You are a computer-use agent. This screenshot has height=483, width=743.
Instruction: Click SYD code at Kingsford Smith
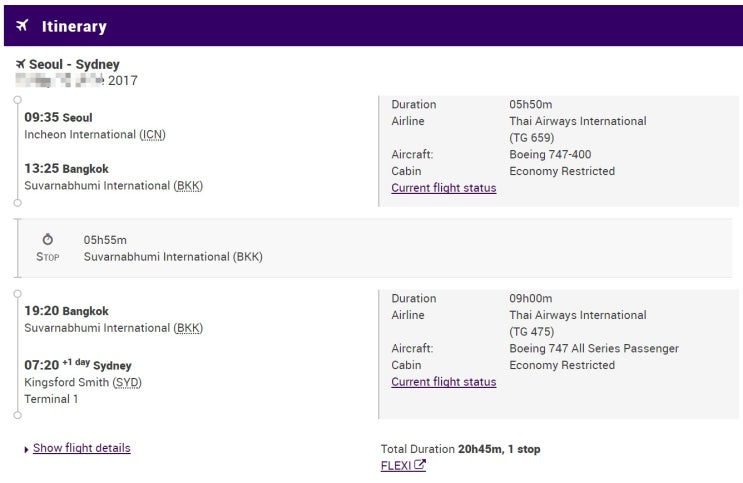click(127, 382)
